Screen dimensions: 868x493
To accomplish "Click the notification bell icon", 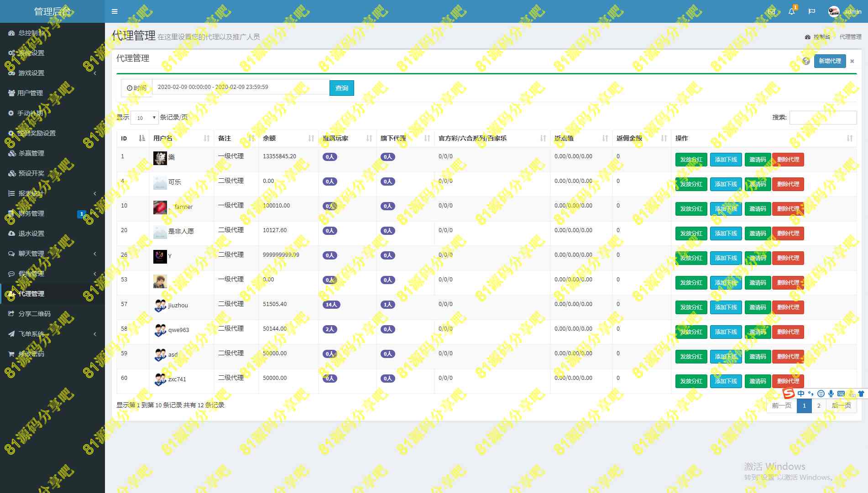I will 791,11.
